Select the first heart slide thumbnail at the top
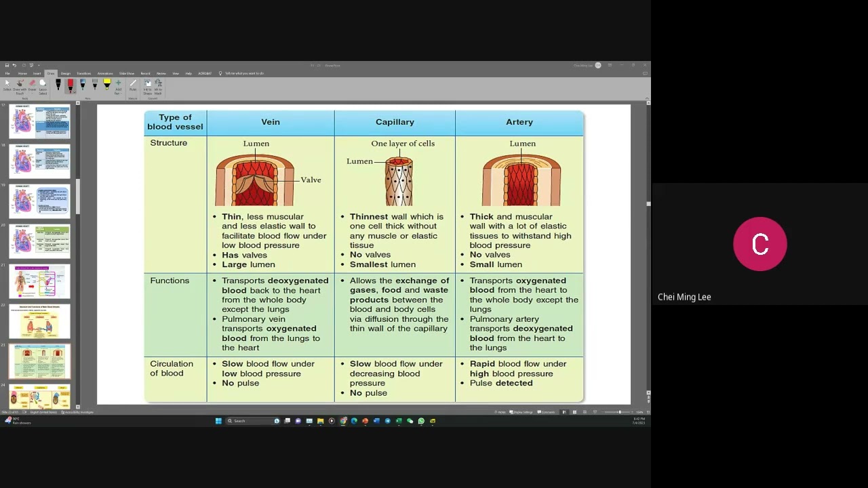The height and width of the screenshot is (488, 868). (39, 121)
